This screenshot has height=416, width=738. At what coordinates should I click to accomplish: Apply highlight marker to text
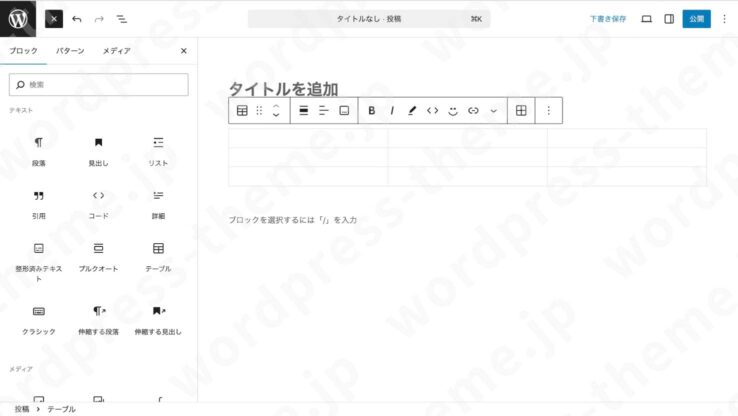coord(412,111)
